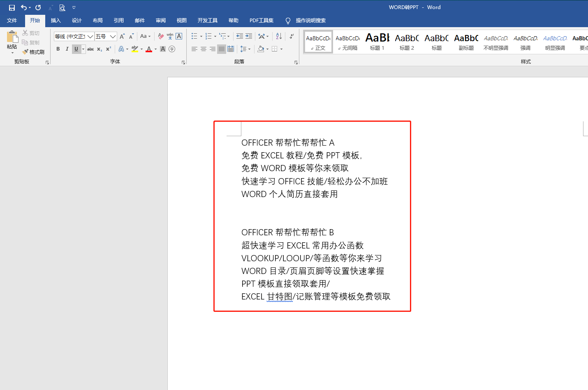Toggle subscript formatting

[x=100, y=49]
